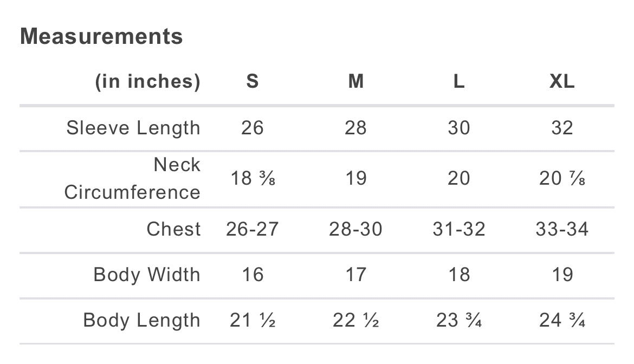Click the neck circumference value 20 ⅞
634x364 pixels.
click(562, 178)
